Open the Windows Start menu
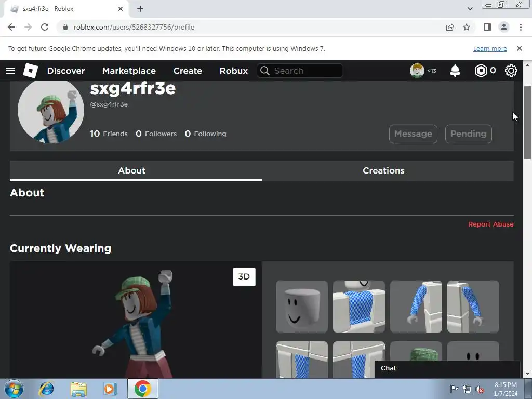Image resolution: width=532 pixels, height=399 pixels. 14,389
